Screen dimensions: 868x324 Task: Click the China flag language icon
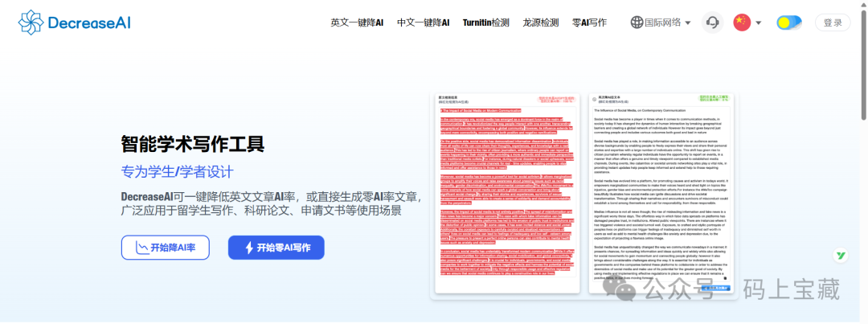click(x=742, y=23)
